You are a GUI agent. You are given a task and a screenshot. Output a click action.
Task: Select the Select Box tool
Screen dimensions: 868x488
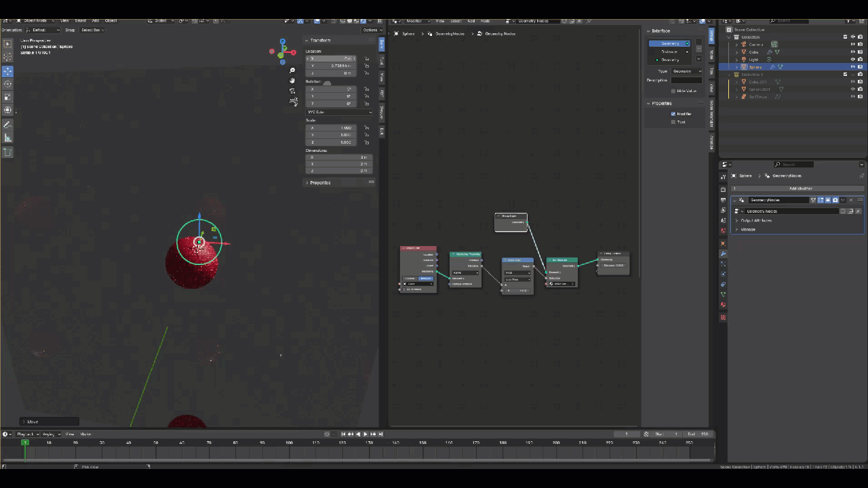pyautogui.click(x=7, y=44)
